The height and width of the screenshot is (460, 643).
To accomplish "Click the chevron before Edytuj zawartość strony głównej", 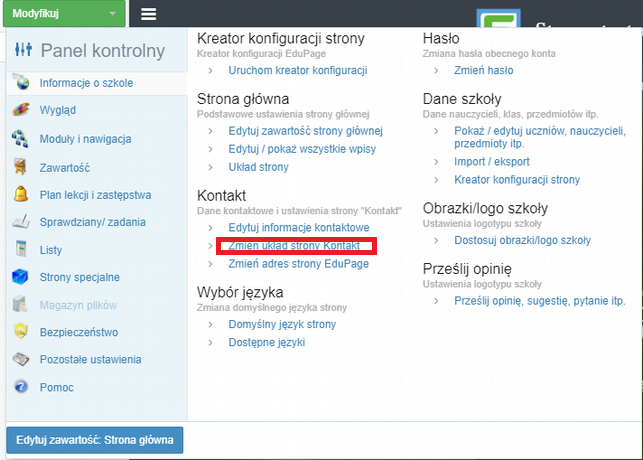I will 210,131.
